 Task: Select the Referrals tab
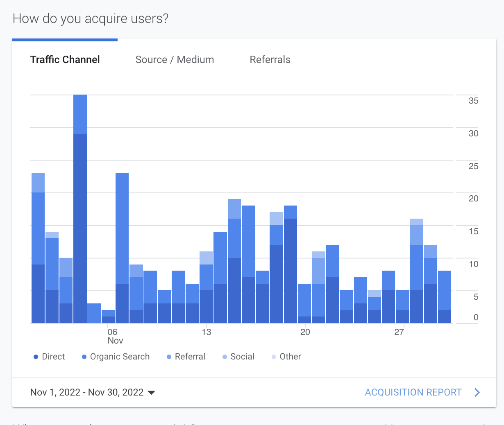(270, 60)
